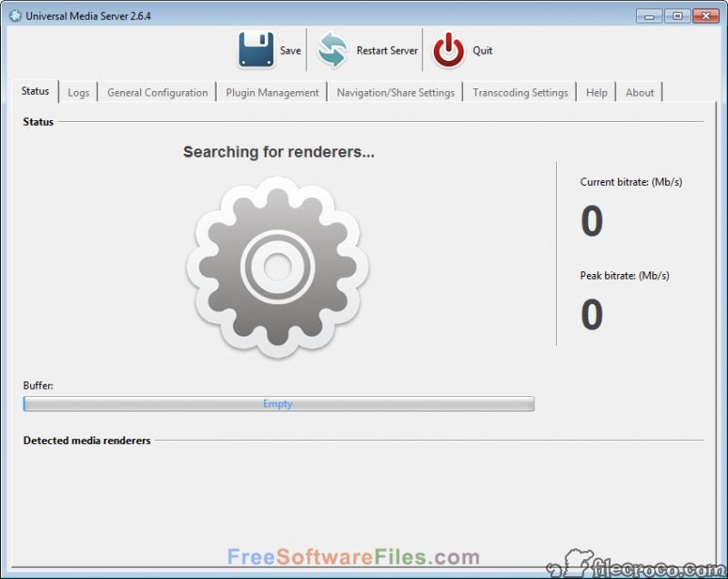Click the Restart Server label text
Viewport: 728px width, 579px height.
point(388,50)
